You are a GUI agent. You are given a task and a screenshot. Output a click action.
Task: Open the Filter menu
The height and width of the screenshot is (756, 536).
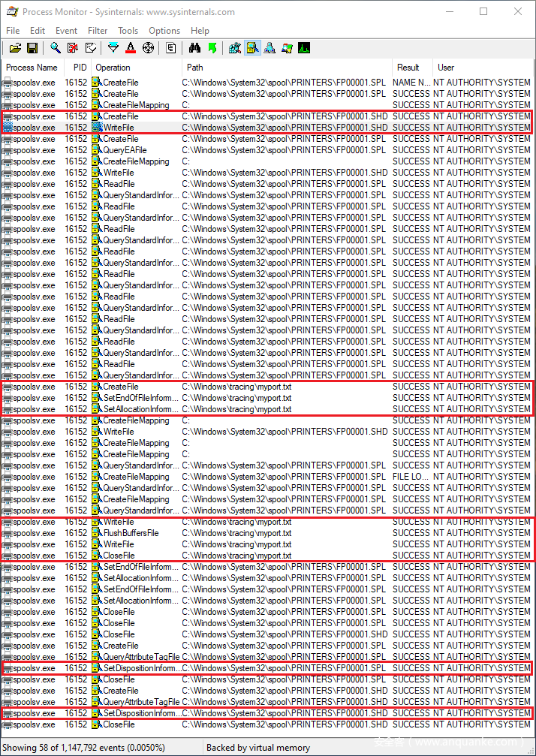(x=98, y=30)
